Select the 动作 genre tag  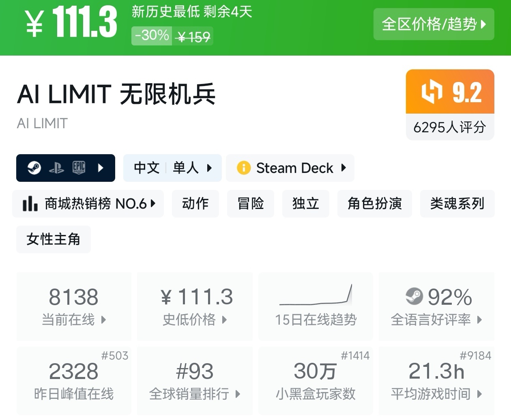[195, 204]
